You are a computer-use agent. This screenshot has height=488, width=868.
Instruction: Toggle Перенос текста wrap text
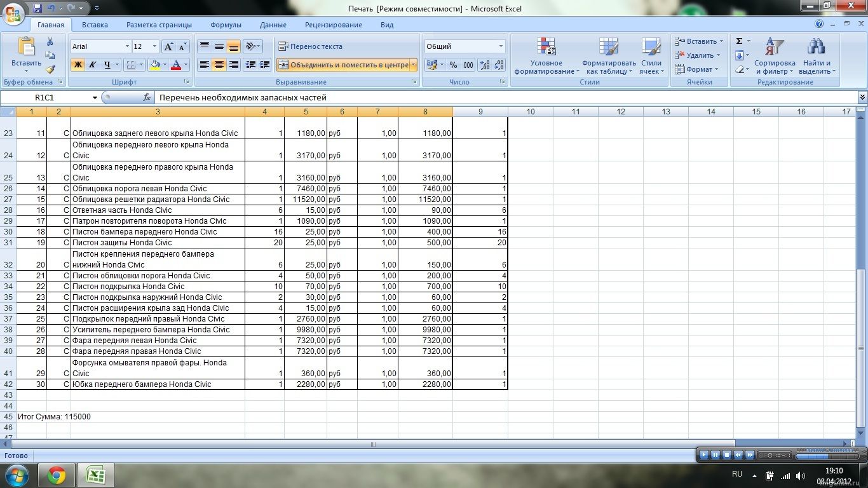311,46
